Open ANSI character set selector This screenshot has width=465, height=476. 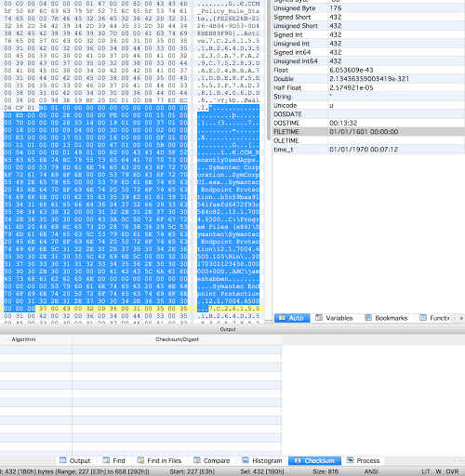pyautogui.click(x=371, y=471)
